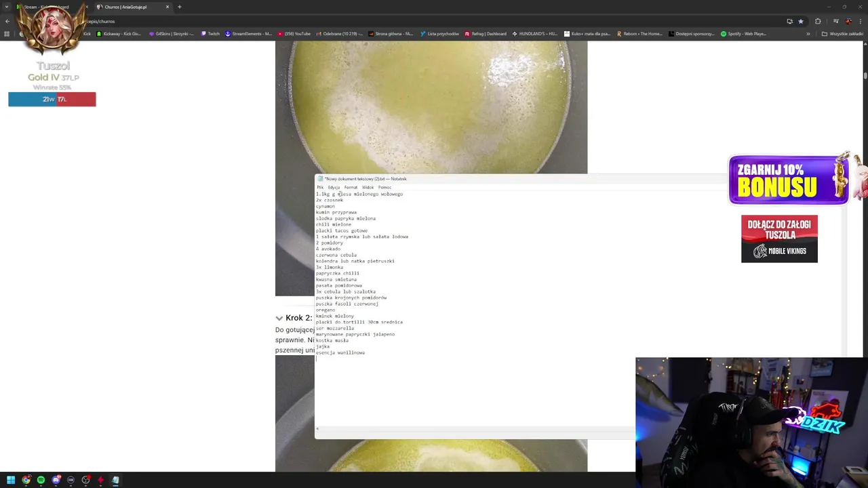Viewport: 868px width, 488px height.
Task: Open Kickaway bookmark
Action: pos(119,34)
